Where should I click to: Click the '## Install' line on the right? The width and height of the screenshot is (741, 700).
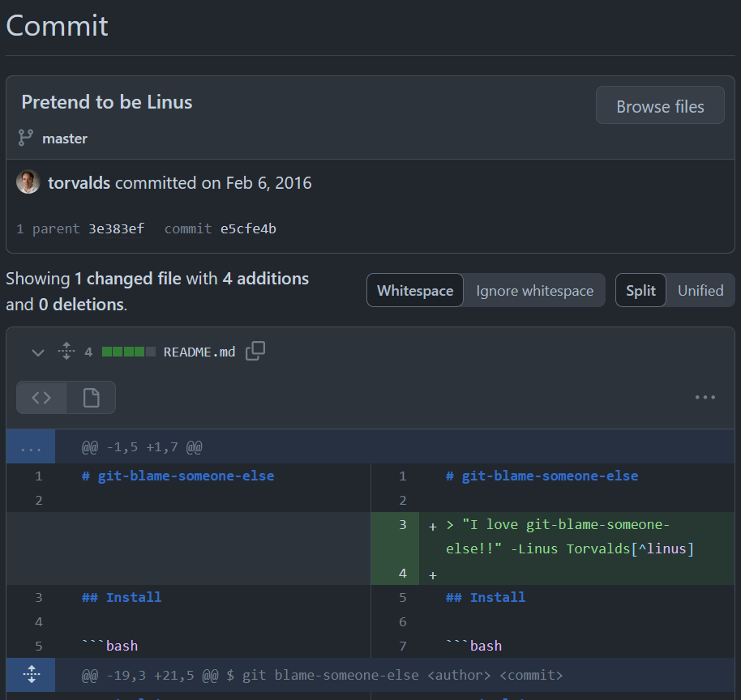pyautogui.click(x=486, y=597)
